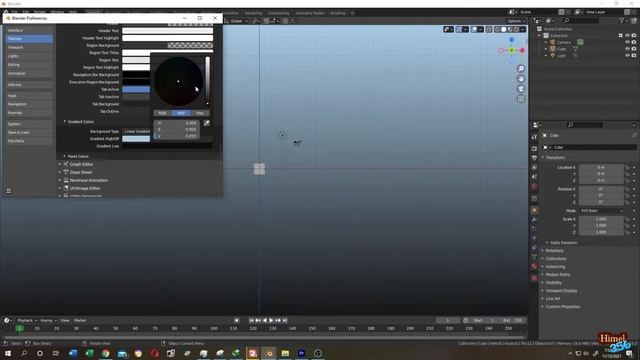This screenshot has width=640, height=360.
Task: Click the play animation button in timeline
Action: coord(271,320)
